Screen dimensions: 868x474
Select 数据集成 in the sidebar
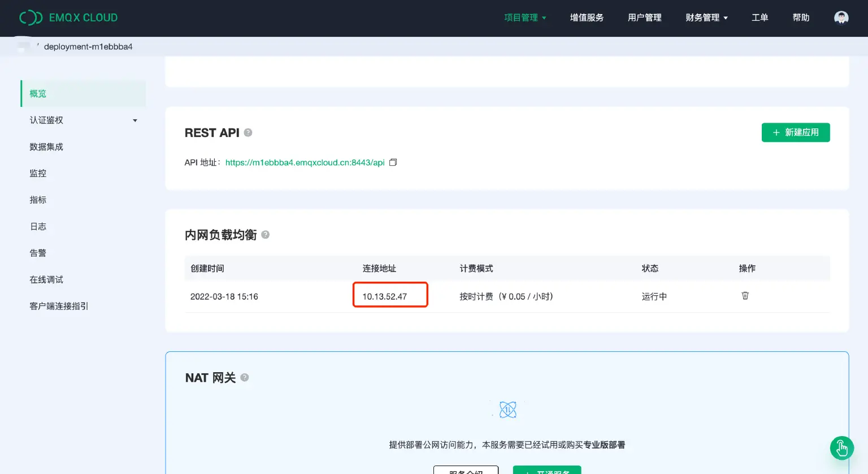[x=46, y=146]
